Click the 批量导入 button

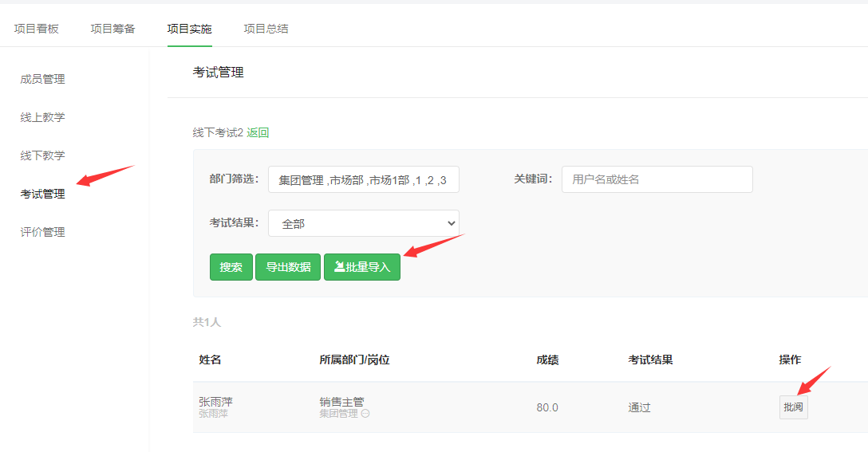pos(362,267)
